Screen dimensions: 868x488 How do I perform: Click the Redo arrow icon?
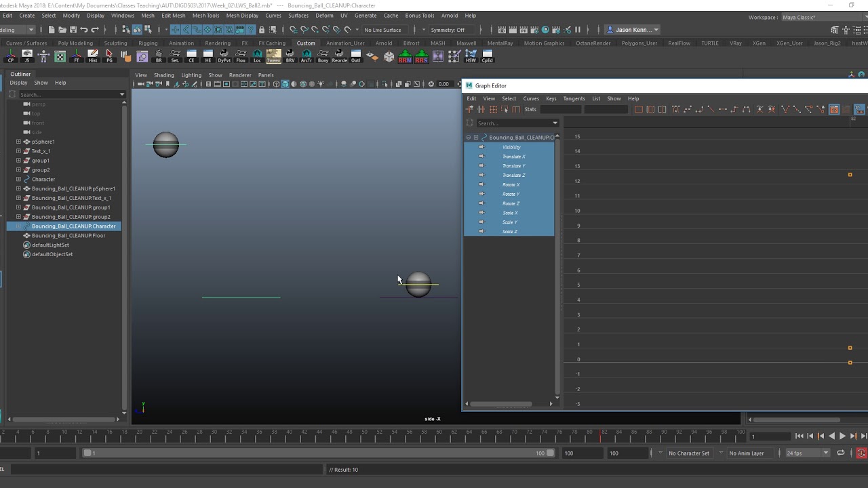point(95,30)
